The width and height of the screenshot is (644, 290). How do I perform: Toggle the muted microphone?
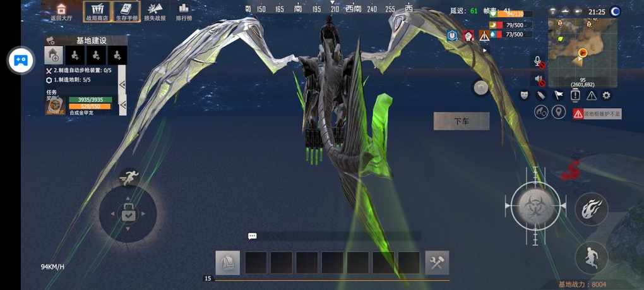[x=539, y=62]
